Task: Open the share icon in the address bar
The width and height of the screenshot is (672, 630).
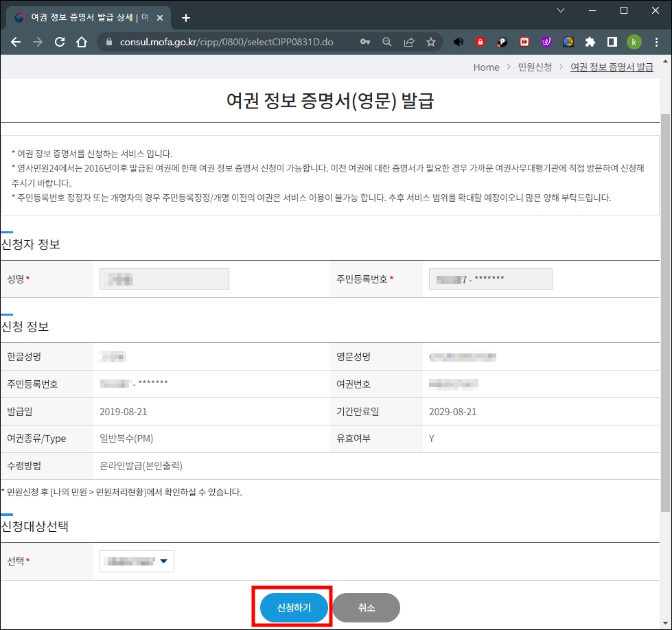Action: point(408,41)
